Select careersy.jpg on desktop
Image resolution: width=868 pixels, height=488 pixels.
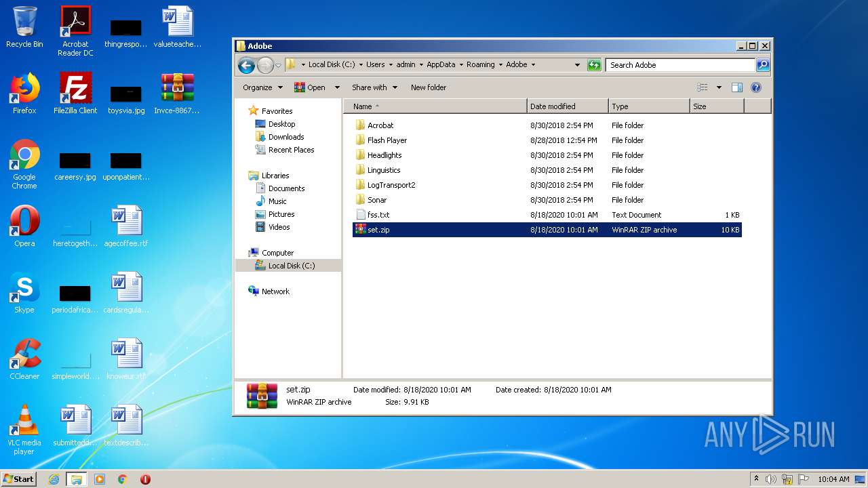pyautogui.click(x=75, y=165)
